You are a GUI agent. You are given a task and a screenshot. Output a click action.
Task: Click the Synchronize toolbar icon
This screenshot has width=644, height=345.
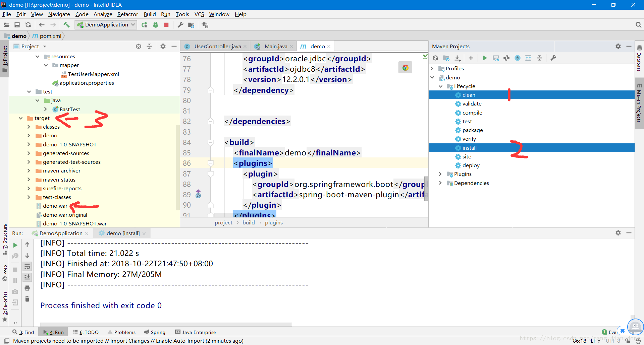[28, 25]
